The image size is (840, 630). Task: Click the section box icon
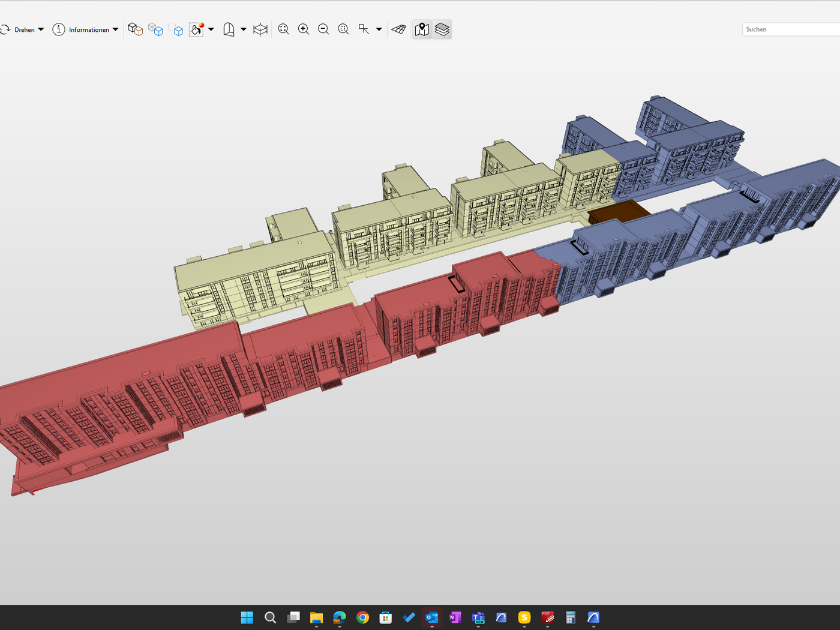pos(260,29)
